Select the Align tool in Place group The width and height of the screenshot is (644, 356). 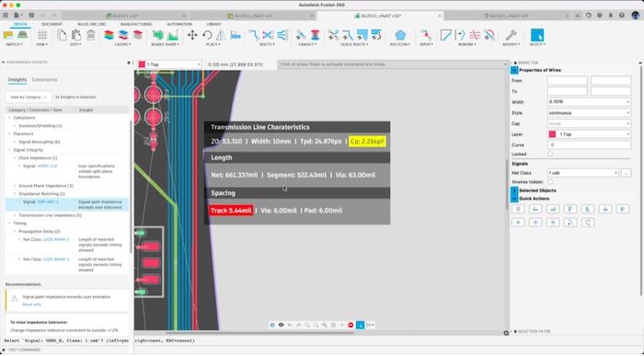pos(236,35)
